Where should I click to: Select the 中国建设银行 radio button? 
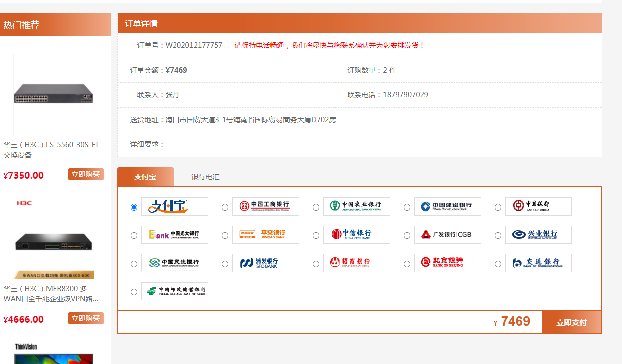coord(407,207)
